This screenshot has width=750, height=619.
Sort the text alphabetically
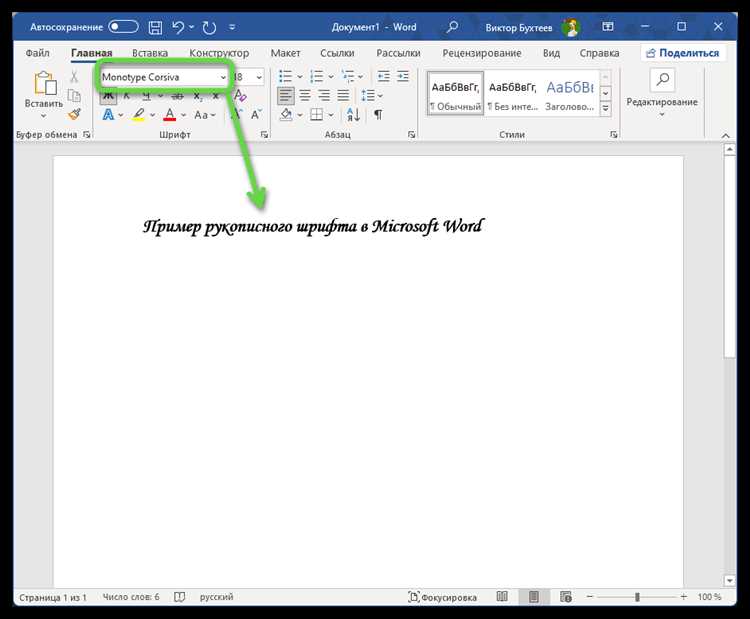(x=353, y=115)
